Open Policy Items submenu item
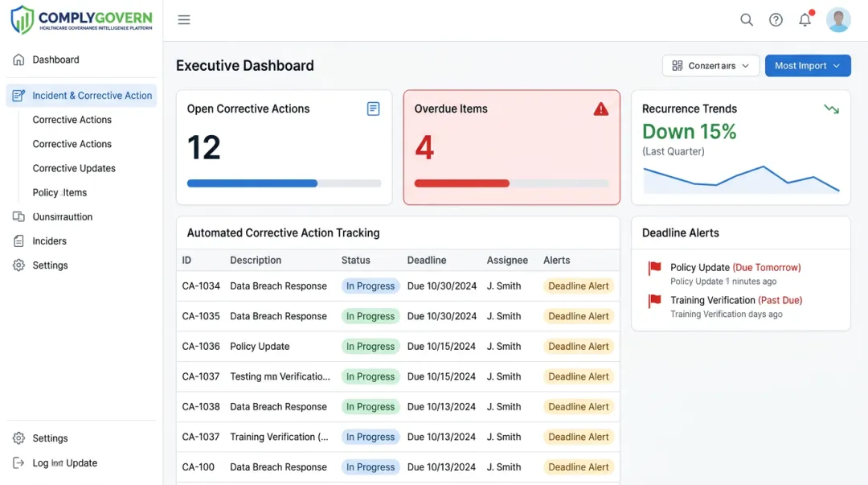Screen dimensions: 868x485 coord(59,193)
